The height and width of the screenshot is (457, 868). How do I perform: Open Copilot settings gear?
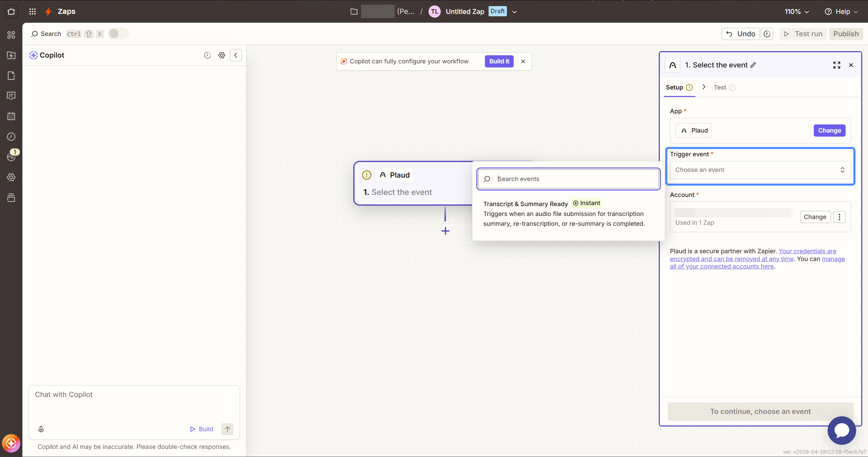click(222, 55)
